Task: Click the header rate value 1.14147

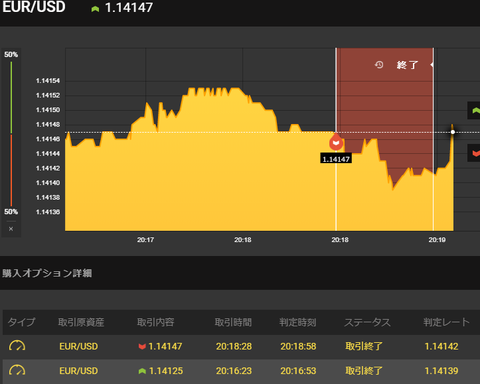Action: tap(129, 8)
